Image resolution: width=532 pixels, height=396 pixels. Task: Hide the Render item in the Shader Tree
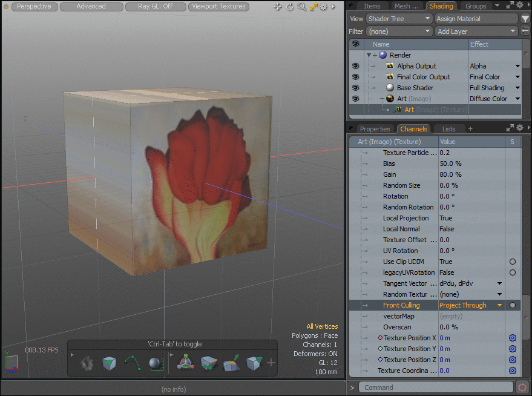[355, 54]
